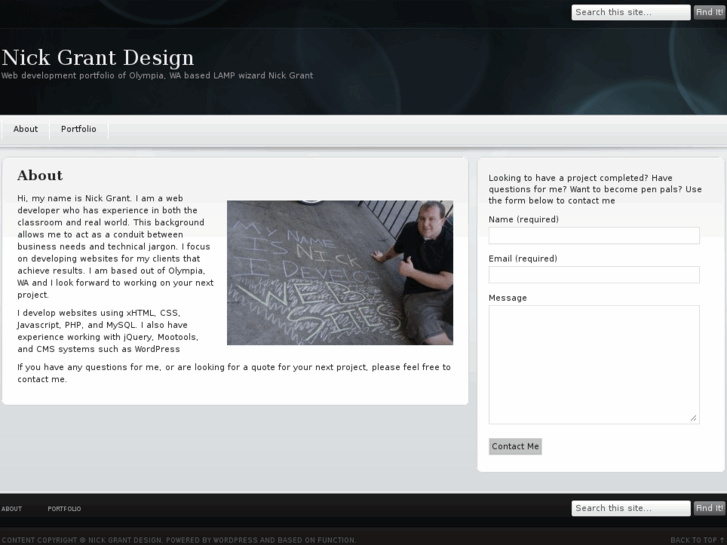Click the footer search field
Image resolution: width=727 pixels, height=545 pixels.
(631, 508)
